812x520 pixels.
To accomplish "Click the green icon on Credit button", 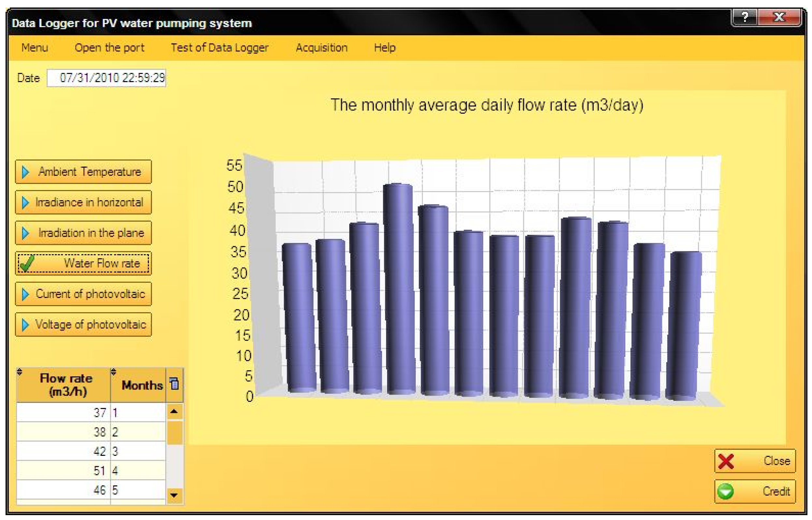I will [726, 492].
